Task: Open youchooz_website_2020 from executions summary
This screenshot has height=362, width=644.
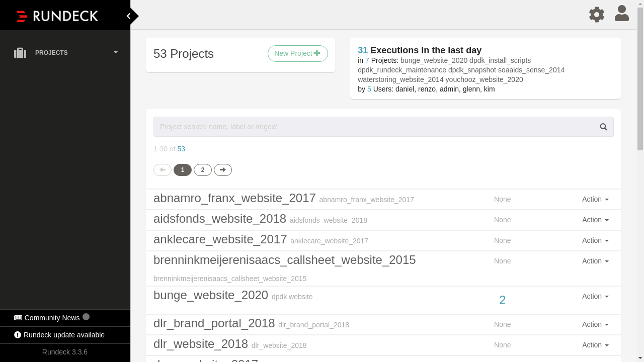Action: (x=484, y=79)
